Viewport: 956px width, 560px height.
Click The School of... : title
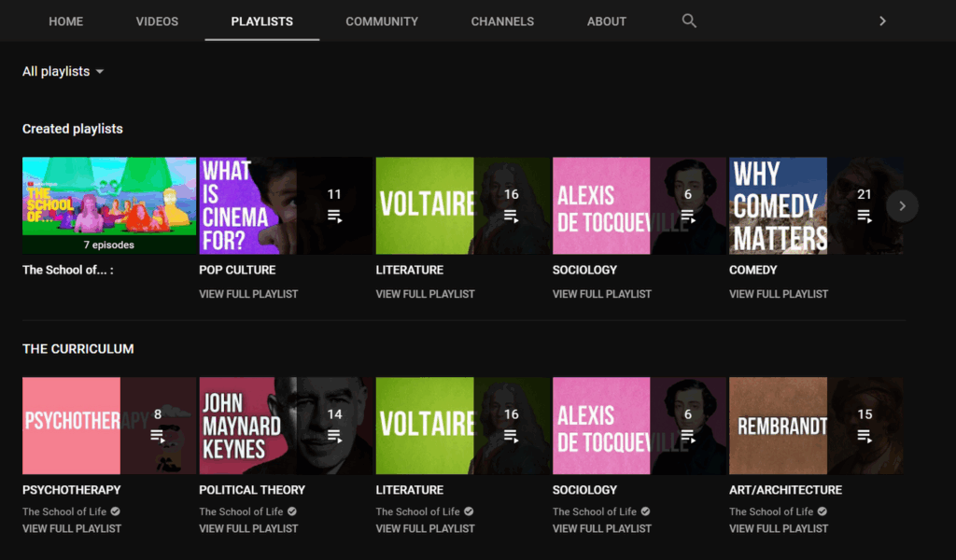[67, 270]
